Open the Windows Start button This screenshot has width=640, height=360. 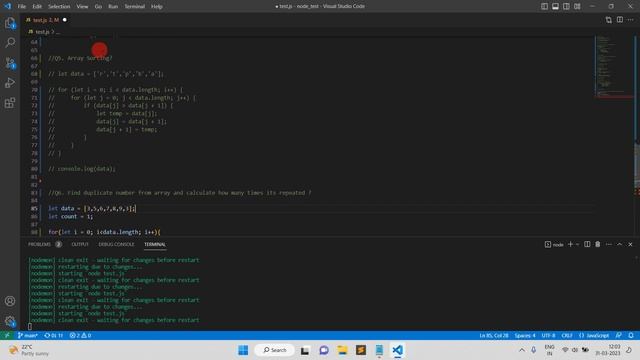tap(243, 350)
